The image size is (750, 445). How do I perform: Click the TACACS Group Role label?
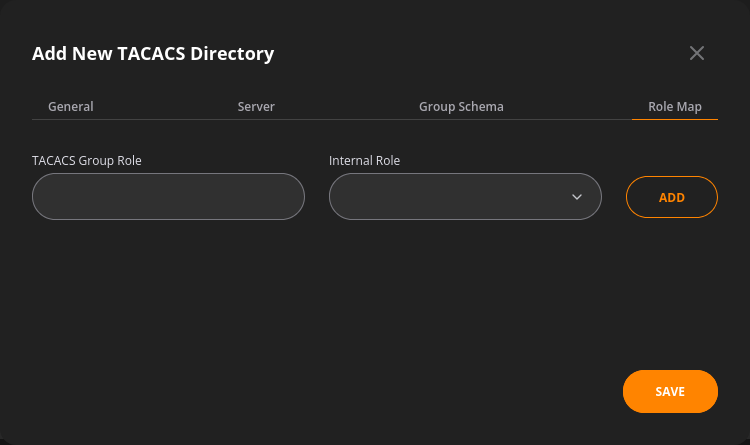[87, 160]
